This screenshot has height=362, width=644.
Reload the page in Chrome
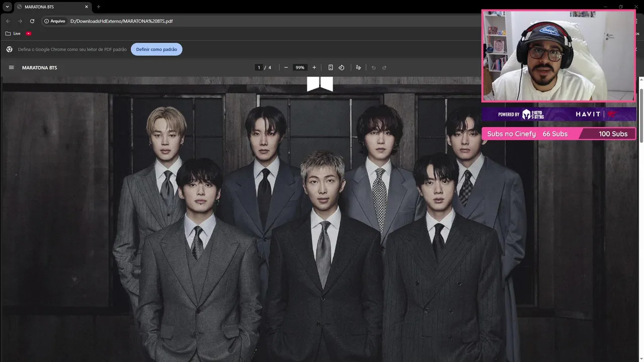[32, 21]
